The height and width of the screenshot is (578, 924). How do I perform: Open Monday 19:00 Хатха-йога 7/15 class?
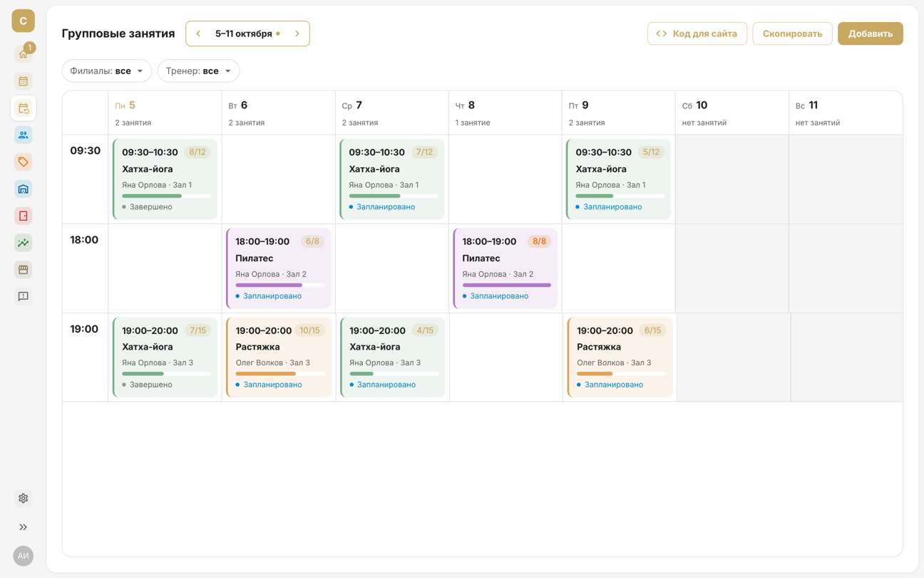(165, 357)
